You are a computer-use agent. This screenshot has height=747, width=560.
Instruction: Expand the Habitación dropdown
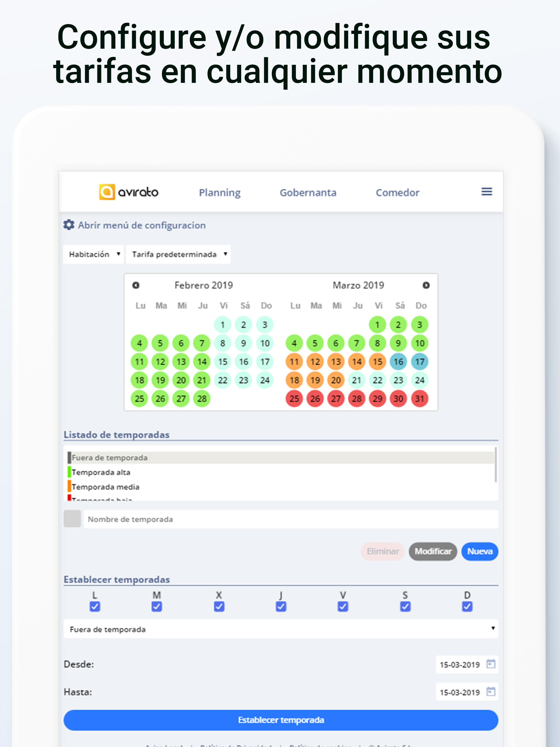point(93,254)
